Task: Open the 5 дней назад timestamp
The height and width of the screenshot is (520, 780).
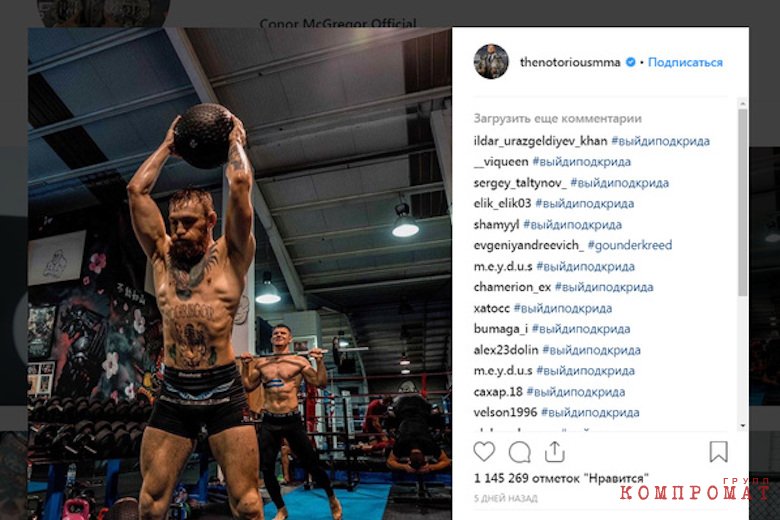Action: tap(505, 498)
